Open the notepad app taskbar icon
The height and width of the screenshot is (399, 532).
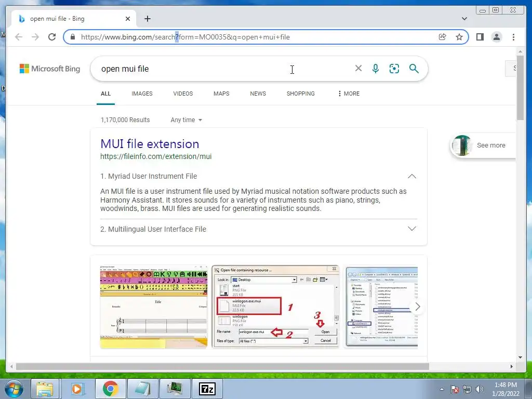click(x=142, y=389)
